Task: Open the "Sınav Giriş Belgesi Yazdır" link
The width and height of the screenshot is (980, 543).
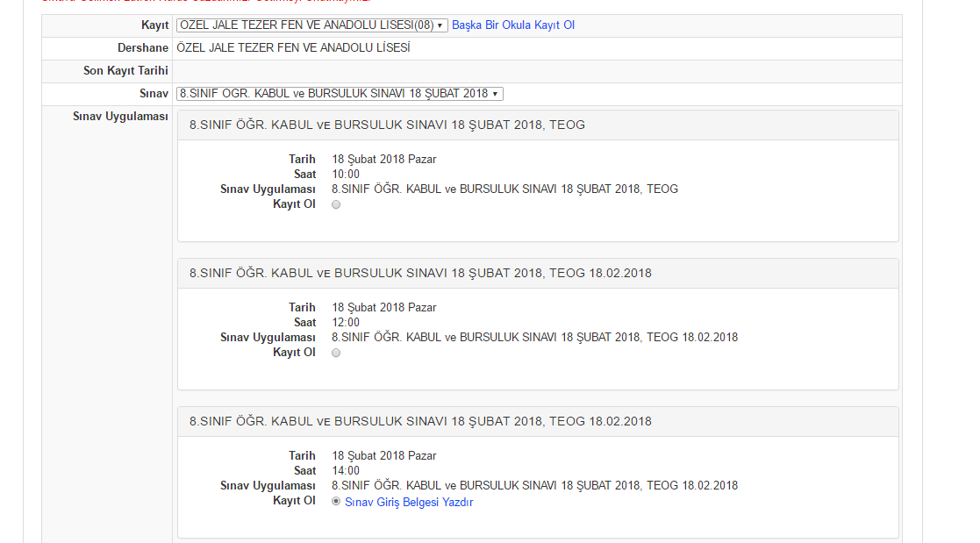Action: 409,503
